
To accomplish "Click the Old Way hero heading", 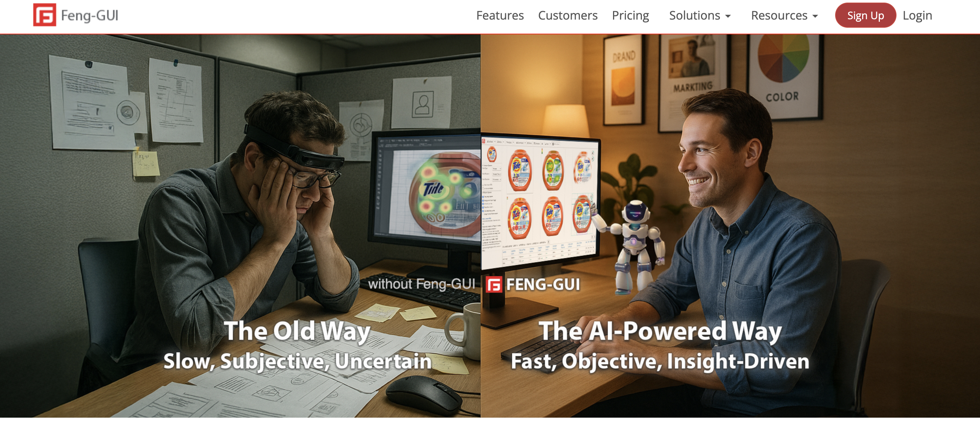I will pos(297,331).
